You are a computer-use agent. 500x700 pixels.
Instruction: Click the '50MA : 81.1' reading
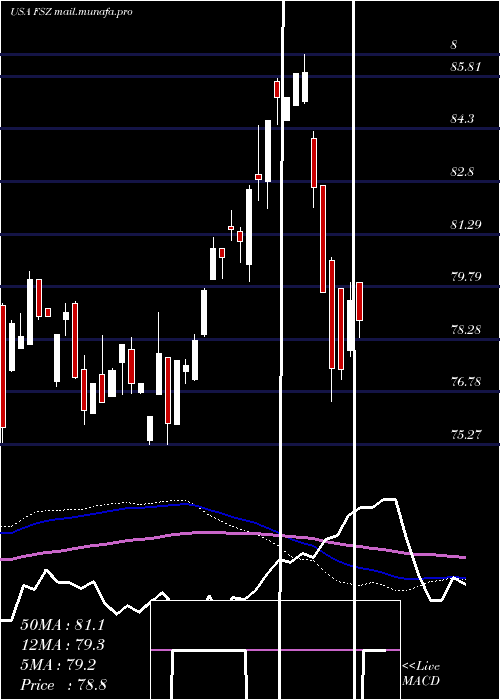(62, 625)
